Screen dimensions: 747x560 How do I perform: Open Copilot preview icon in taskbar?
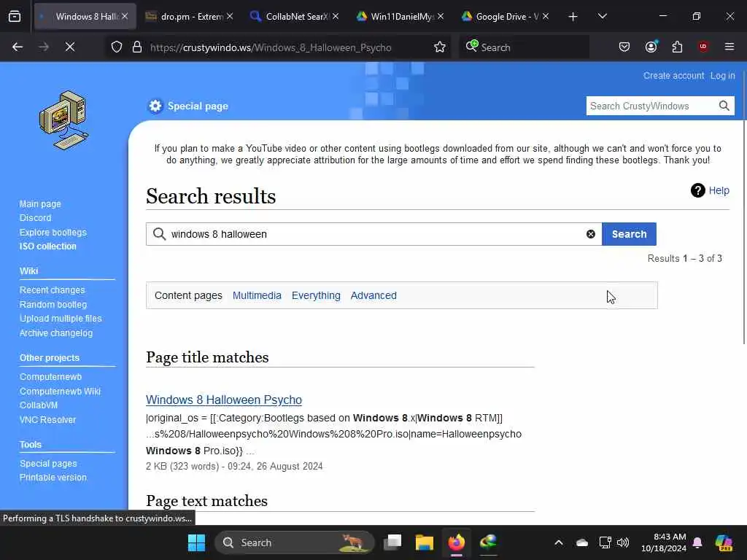tap(724, 542)
